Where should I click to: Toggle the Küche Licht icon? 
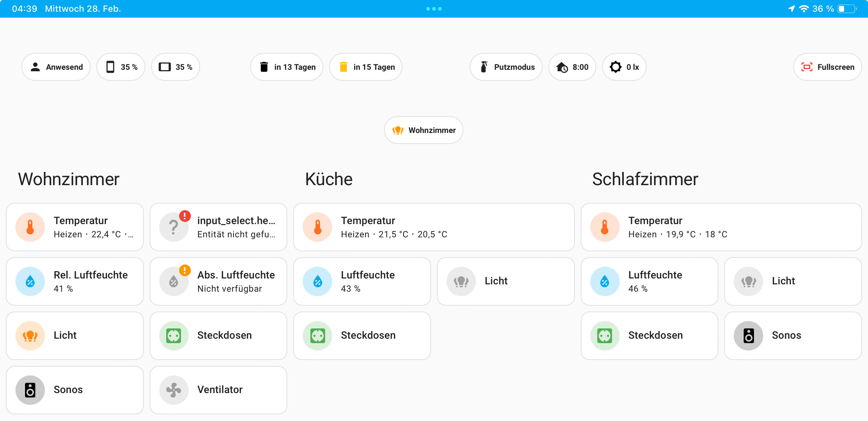click(x=461, y=281)
